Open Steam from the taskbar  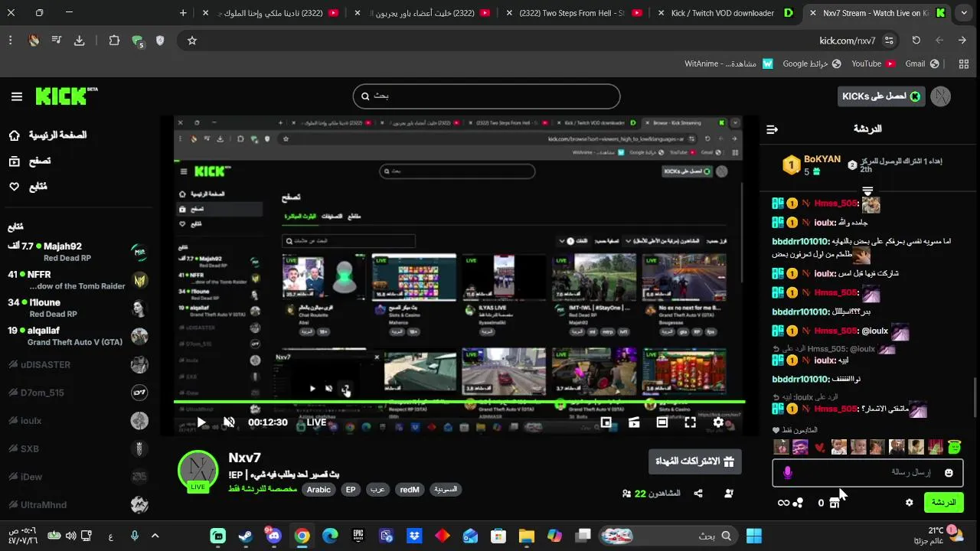click(x=246, y=536)
